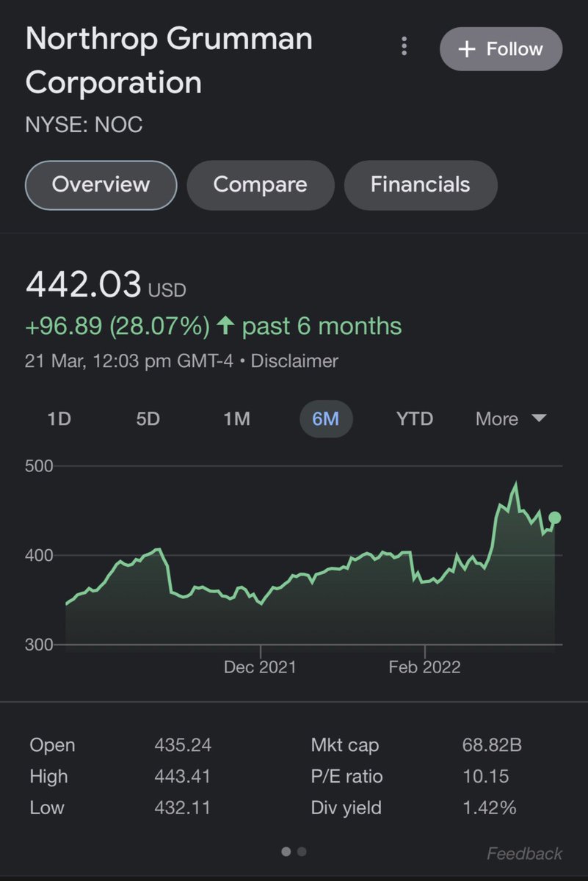Show the 5D chart range
This screenshot has width=588, height=881.
click(x=148, y=419)
